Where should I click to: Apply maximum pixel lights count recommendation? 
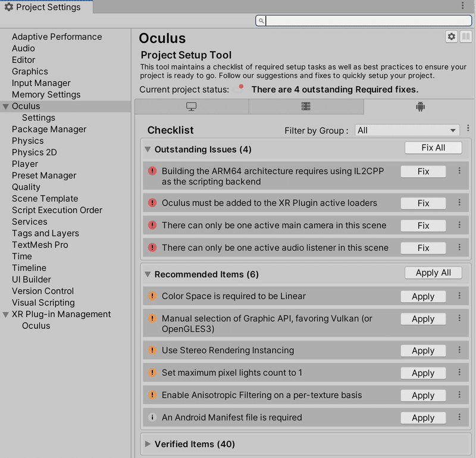(x=423, y=373)
